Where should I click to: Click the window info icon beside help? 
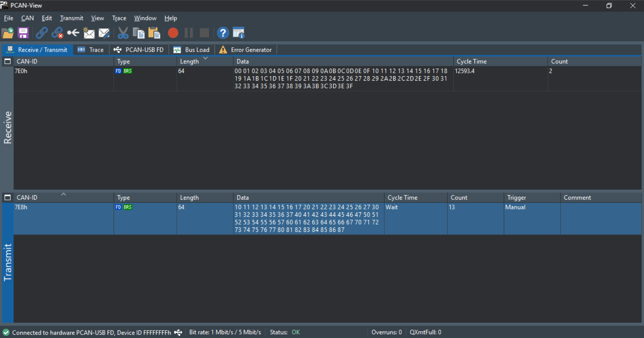(238, 33)
